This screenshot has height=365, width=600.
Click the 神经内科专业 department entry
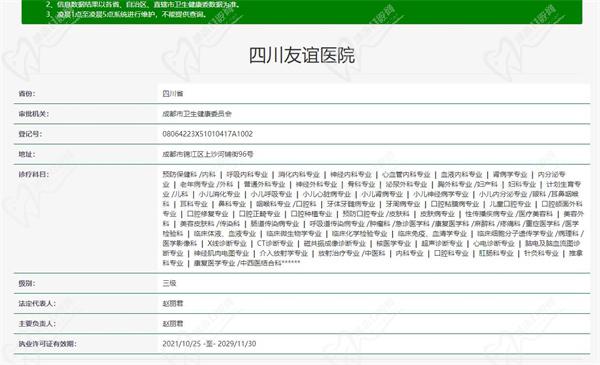coord(351,174)
